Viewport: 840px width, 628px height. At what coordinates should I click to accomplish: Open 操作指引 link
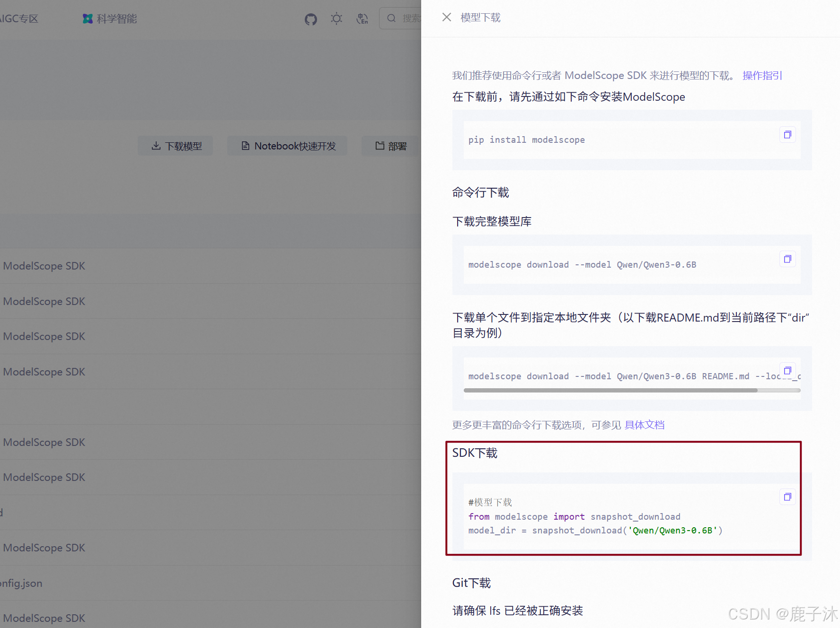click(x=761, y=75)
